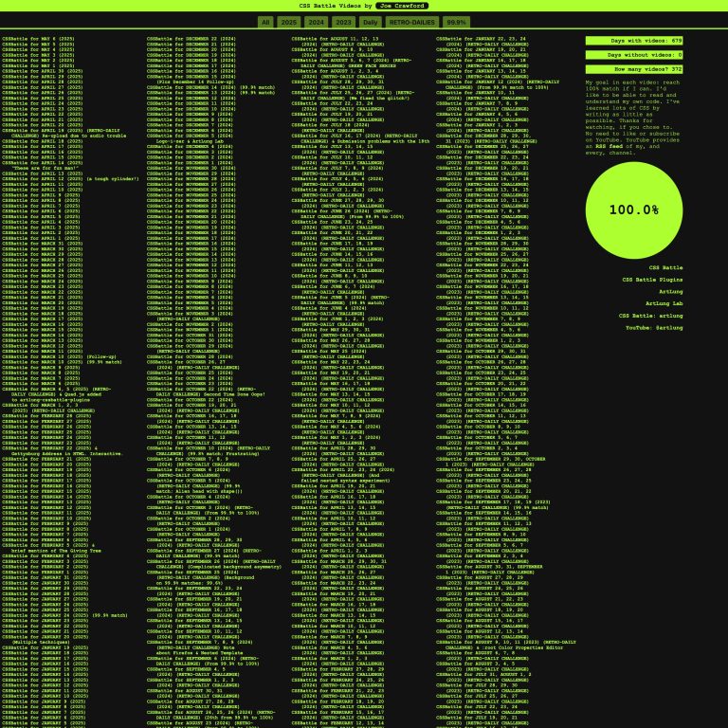Viewport: 728px width, 728px height.
Task: Select the RETRO-DAILIES filter tab
Action: point(411,23)
